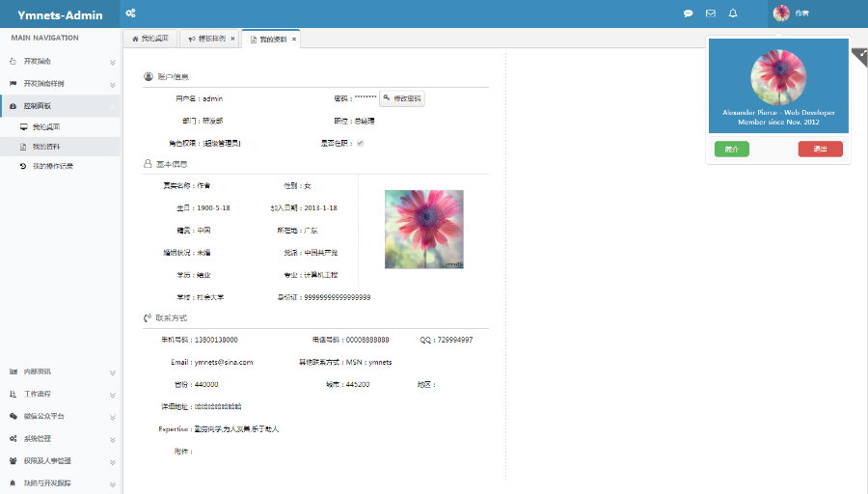The image size is (868, 494).
Task: Click the small avatar in top header
Action: point(781,14)
